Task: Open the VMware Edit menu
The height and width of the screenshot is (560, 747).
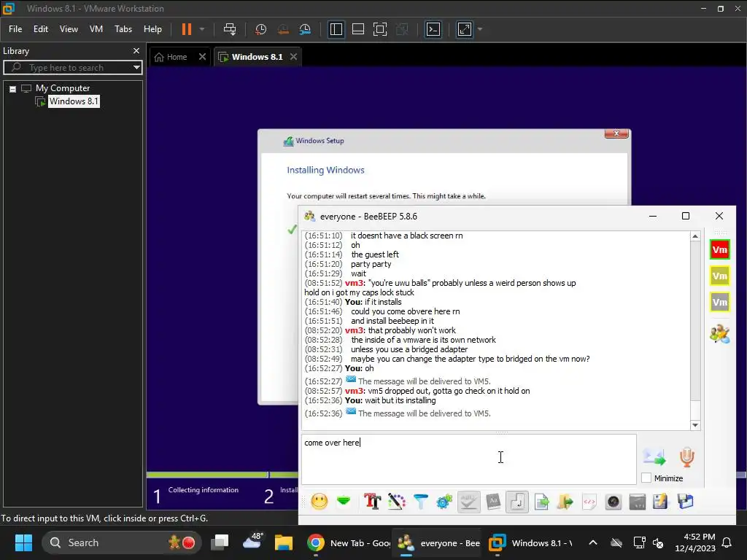Action: (41, 29)
